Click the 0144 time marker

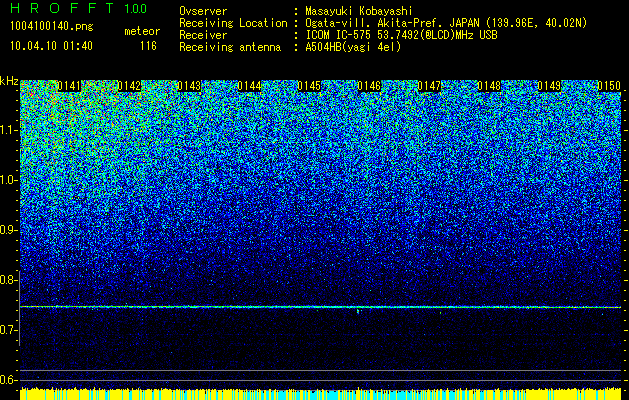(x=249, y=86)
